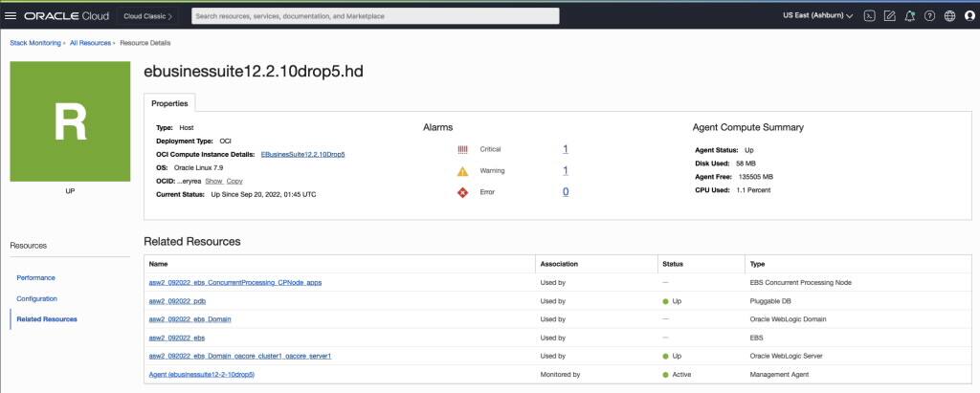Click 'Agent Compute Summary' heading
Viewport: 980px width, 393px height.
(x=748, y=127)
